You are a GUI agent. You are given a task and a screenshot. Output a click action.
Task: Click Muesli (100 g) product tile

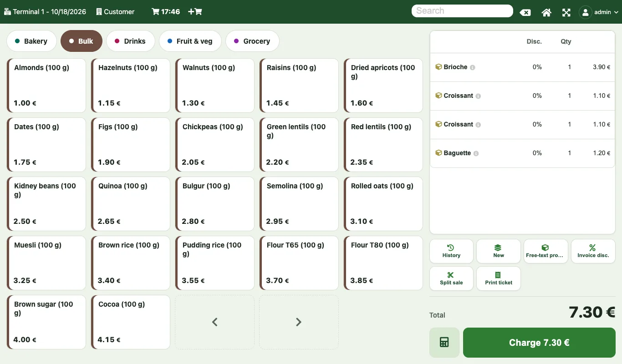[x=46, y=263]
